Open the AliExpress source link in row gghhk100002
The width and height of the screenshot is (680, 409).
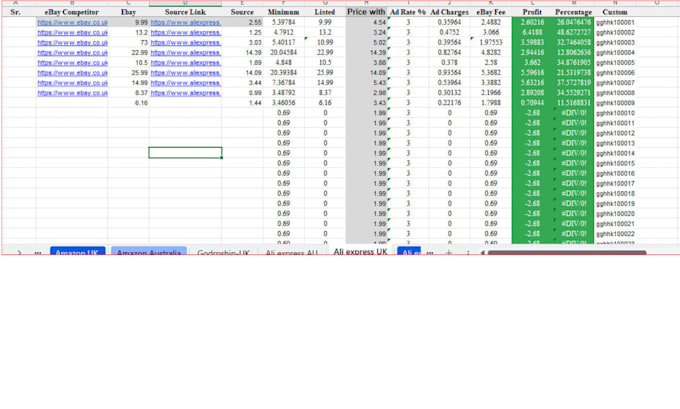pyautogui.click(x=186, y=32)
